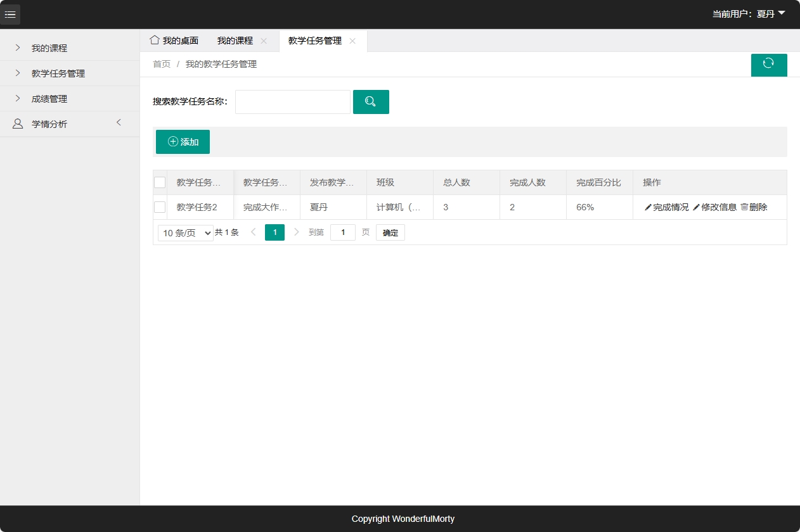This screenshot has height=532, width=800.
Task: Click the home icon on 我的桌面 tab
Action: (x=154, y=40)
